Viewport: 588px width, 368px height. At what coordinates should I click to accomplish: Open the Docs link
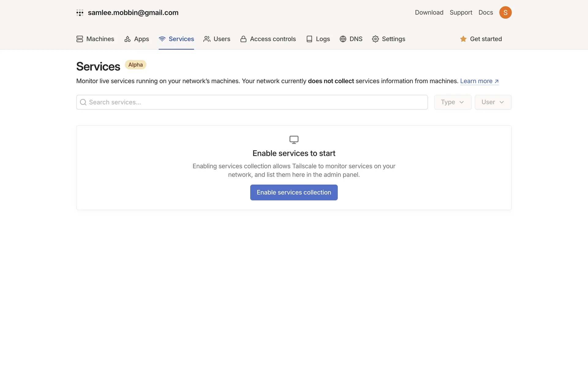click(486, 13)
